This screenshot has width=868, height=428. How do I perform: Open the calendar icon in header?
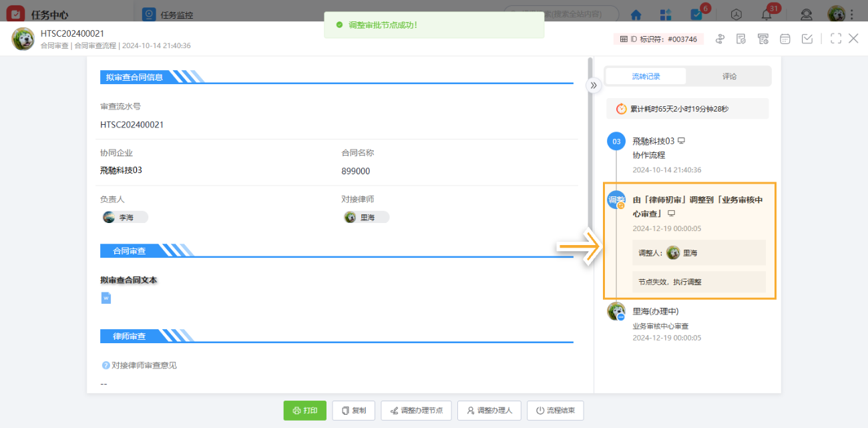coord(785,39)
